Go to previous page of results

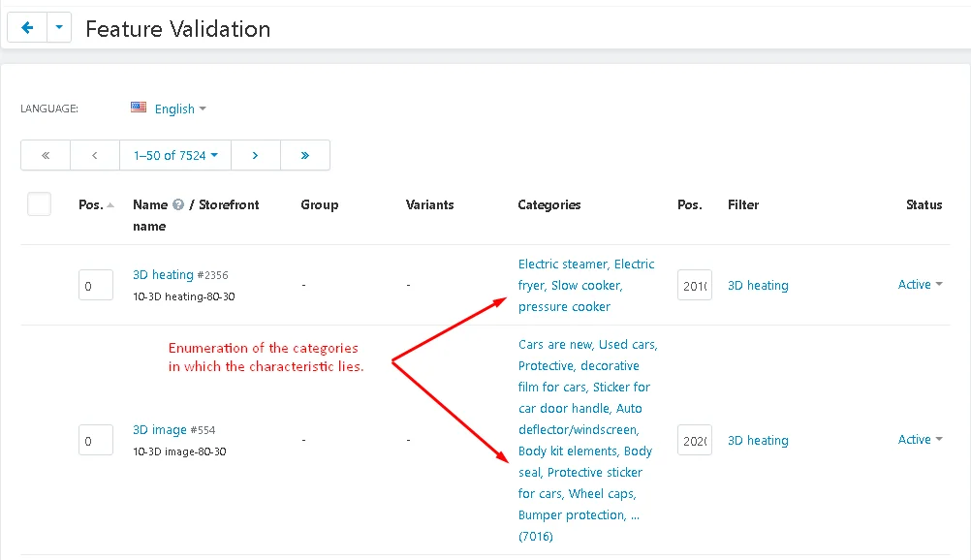pyautogui.click(x=95, y=155)
